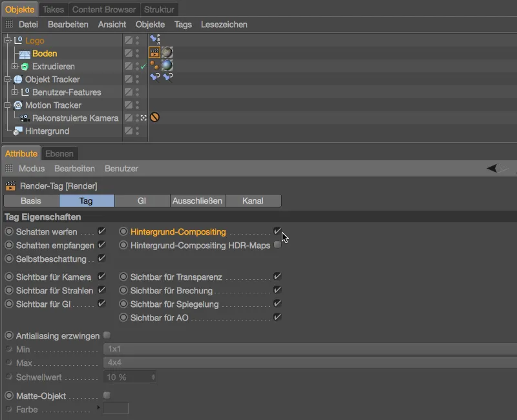Toggle Schatten werfen checkbox
This screenshot has width=517, height=420.
click(x=101, y=231)
